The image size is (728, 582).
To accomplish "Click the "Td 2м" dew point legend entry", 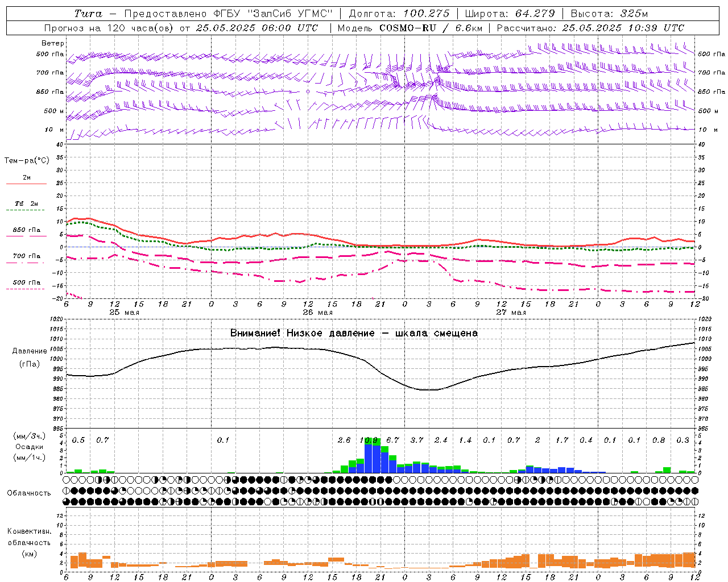I will tap(26, 203).
